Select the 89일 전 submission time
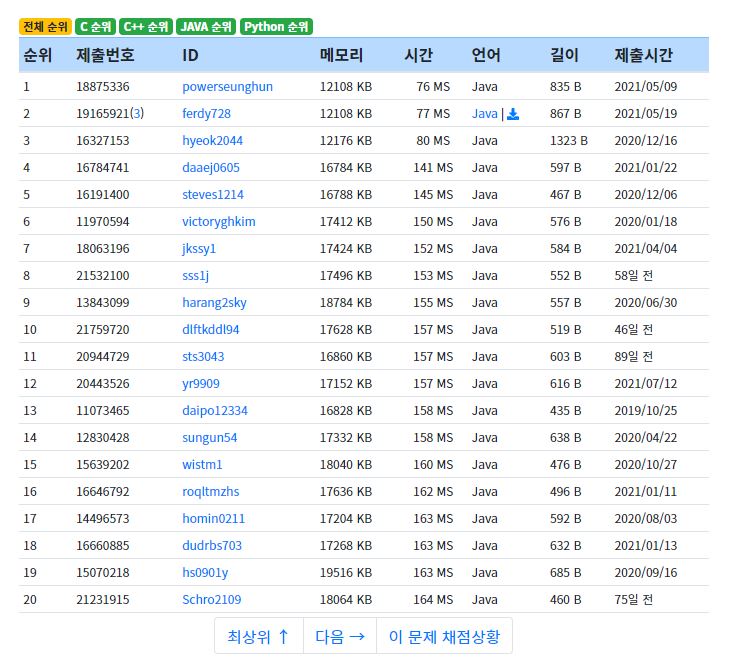This screenshot has width=743, height=666. (x=634, y=357)
